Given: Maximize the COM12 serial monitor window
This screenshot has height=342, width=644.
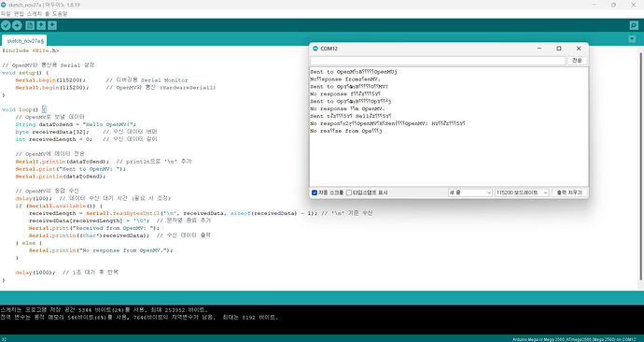Looking at the screenshot, I should click(x=559, y=49).
